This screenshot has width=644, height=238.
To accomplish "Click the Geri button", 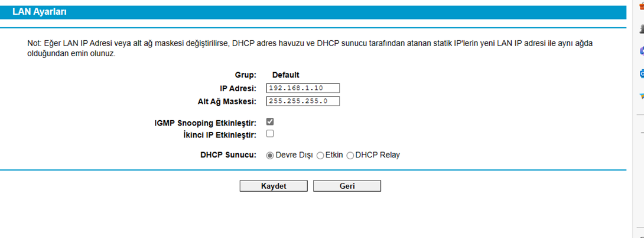I will 347,186.
